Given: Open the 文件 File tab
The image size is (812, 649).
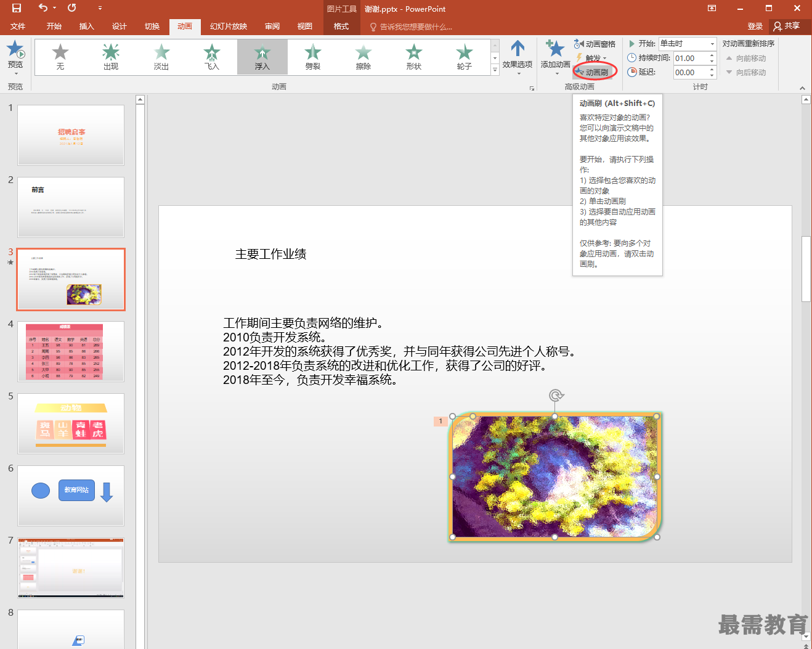Looking at the screenshot, I should pos(18,26).
